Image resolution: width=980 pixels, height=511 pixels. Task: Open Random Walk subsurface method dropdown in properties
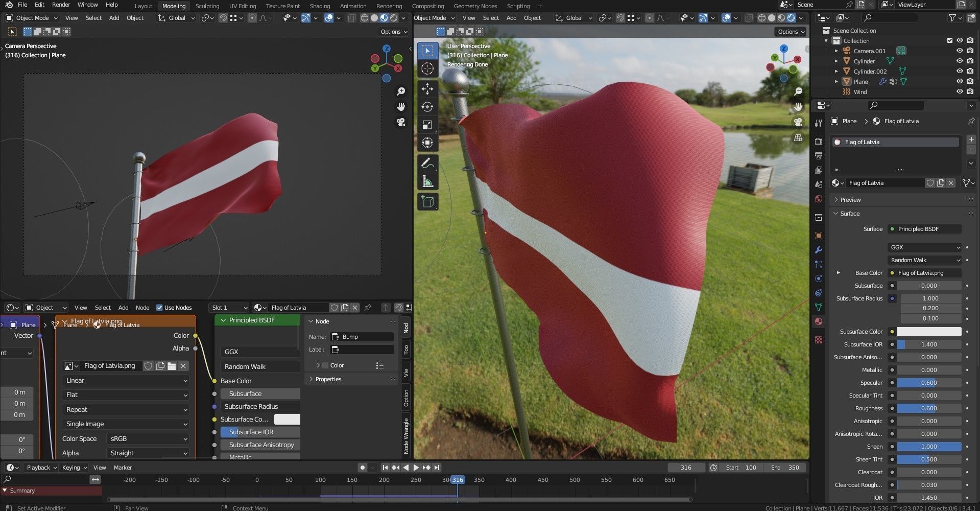coord(925,260)
